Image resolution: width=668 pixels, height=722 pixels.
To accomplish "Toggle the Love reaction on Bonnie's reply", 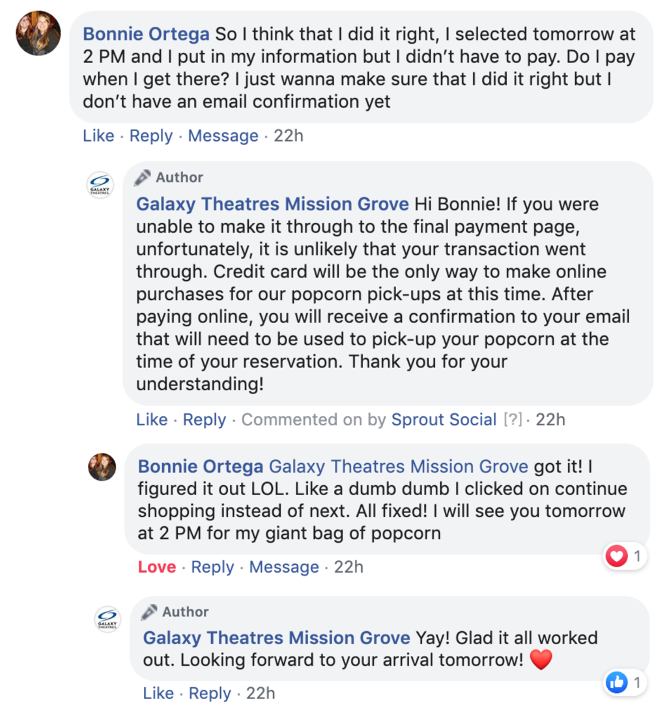I will coord(157,567).
